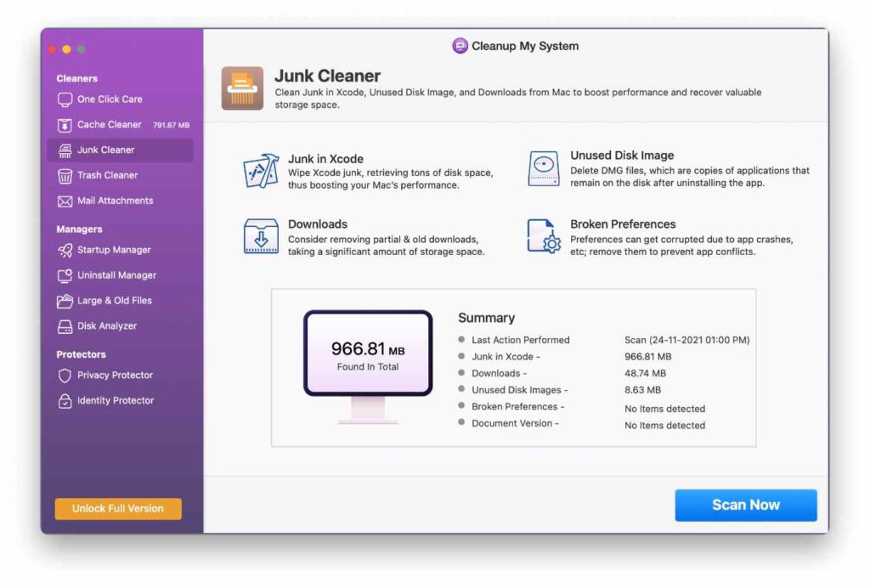Image resolution: width=870 pixels, height=588 pixels.
Task: Click Scan (24-11-2021 01:00 PM) value
Action: (686, 340)
